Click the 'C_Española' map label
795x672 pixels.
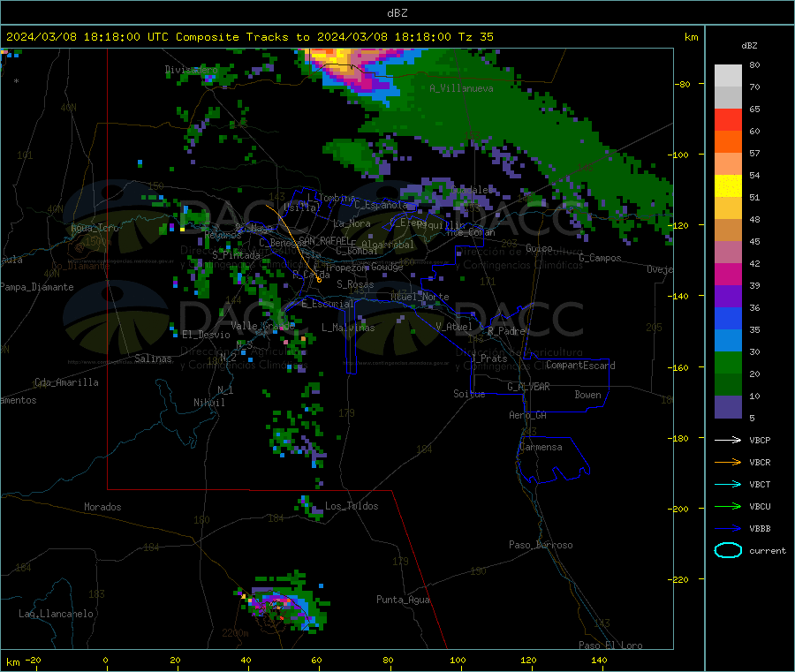[380, 205]
